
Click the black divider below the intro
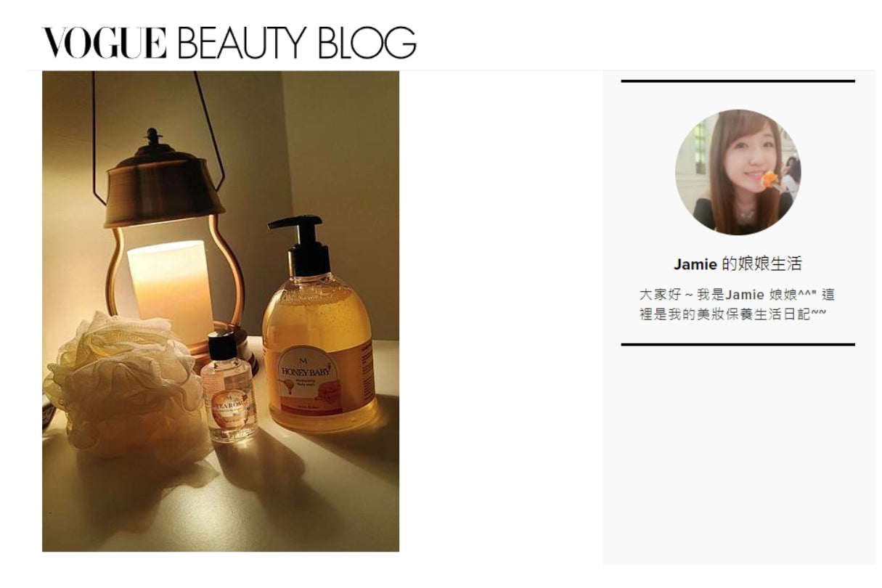pyautogui.click(x=738, y=344)
